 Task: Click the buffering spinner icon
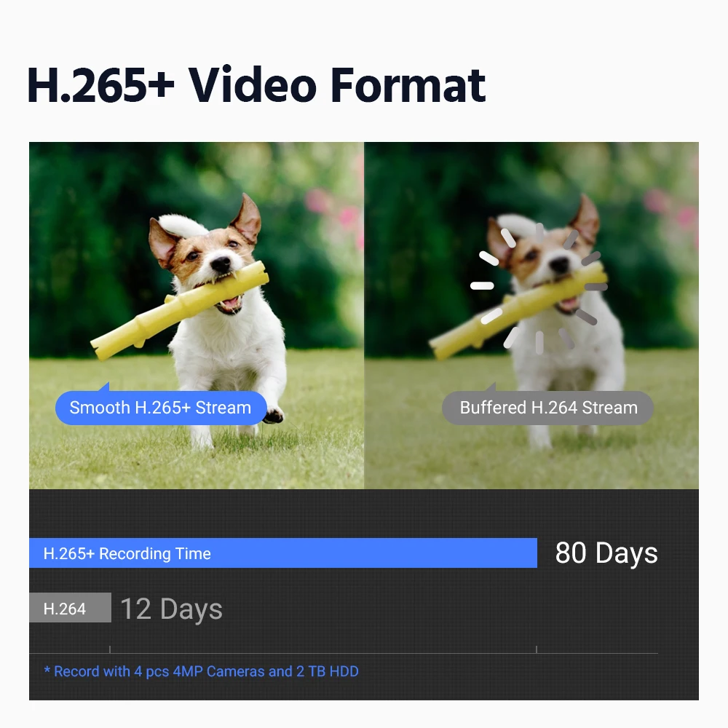tap(539, 287)
